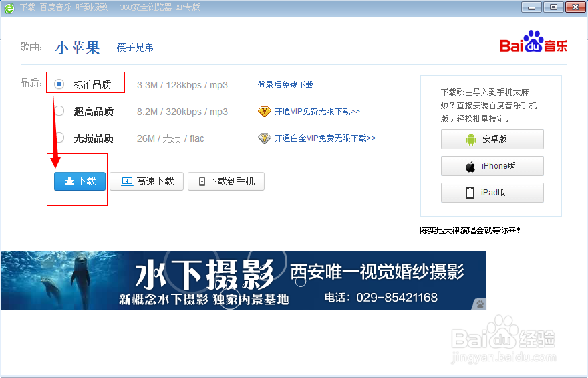Screen dimensions: 588x378
Task: Maximize the browser window
Action: click(553, 7)
